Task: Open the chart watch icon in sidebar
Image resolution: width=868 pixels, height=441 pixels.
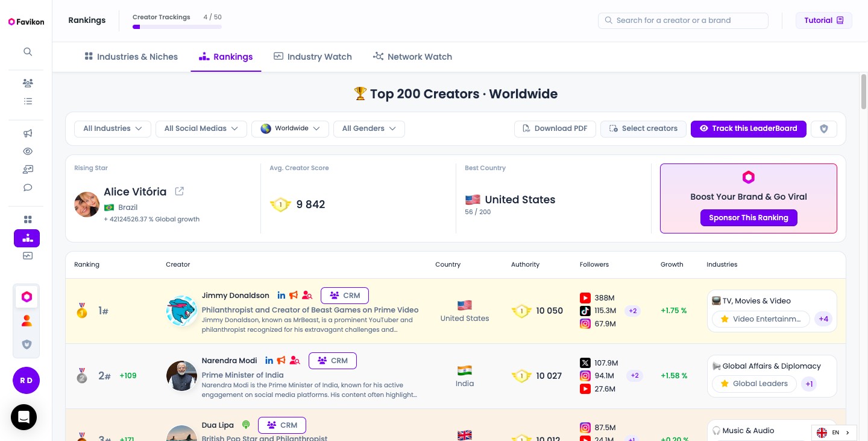Action: (x=28, y=256)
